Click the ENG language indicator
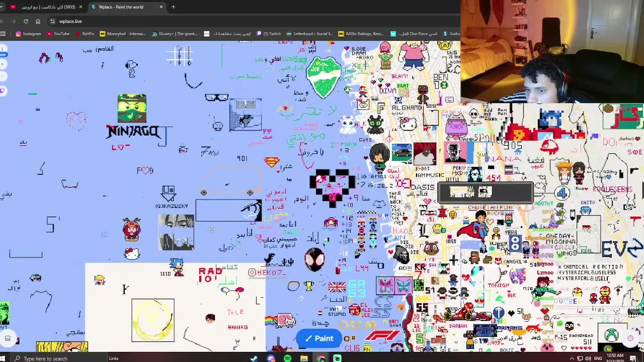644x362 pixels. tap(598, 358)
